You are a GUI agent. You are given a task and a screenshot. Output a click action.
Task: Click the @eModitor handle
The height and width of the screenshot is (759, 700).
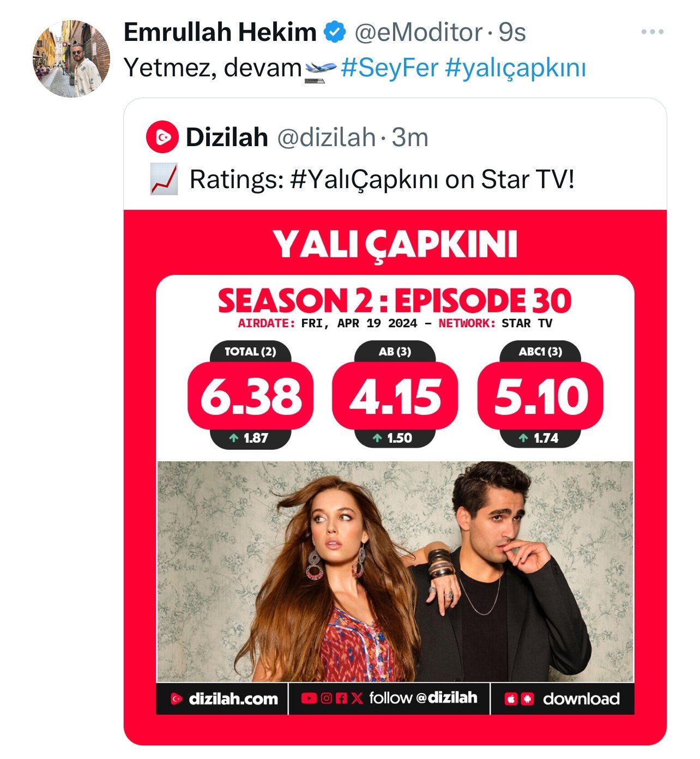tap(418, 32)
